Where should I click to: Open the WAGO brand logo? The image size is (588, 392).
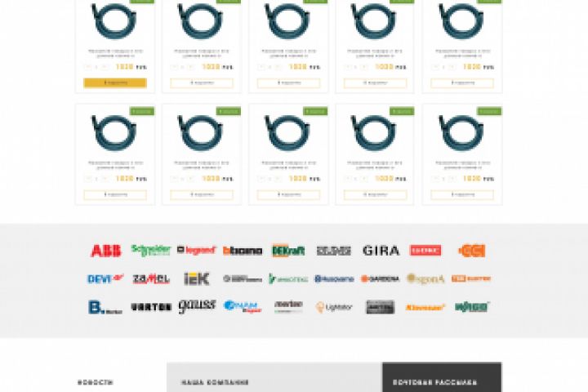tap(473, 307)
